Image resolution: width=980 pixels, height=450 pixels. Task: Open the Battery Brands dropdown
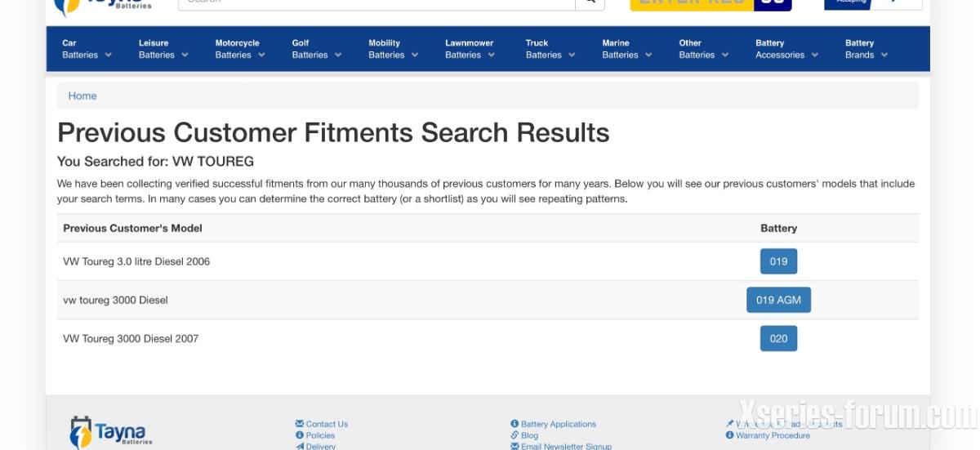(866, 49)
